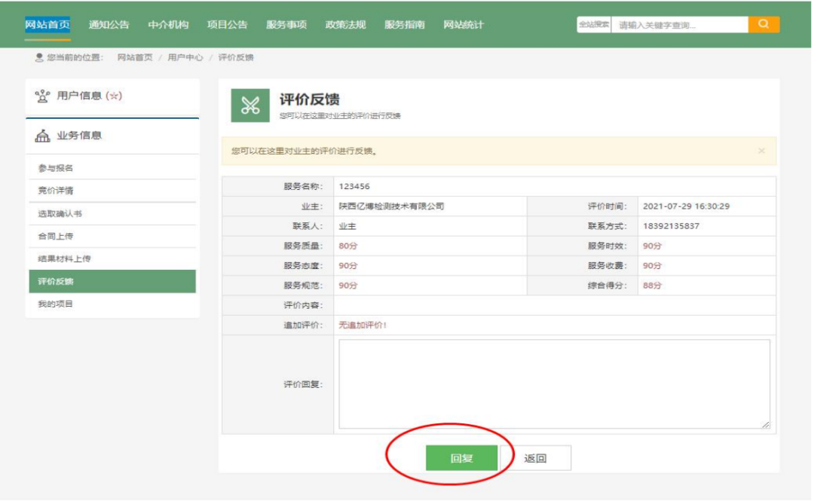Click the timestamp 2021-07-29 16:30:29
Image resolution: width=814 pixels, height=504 pixels.
tap(686, 206)
